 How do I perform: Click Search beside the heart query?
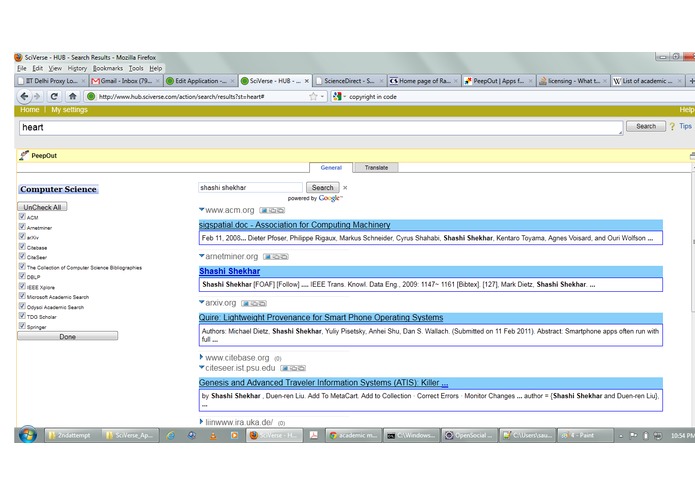(646, 126)
